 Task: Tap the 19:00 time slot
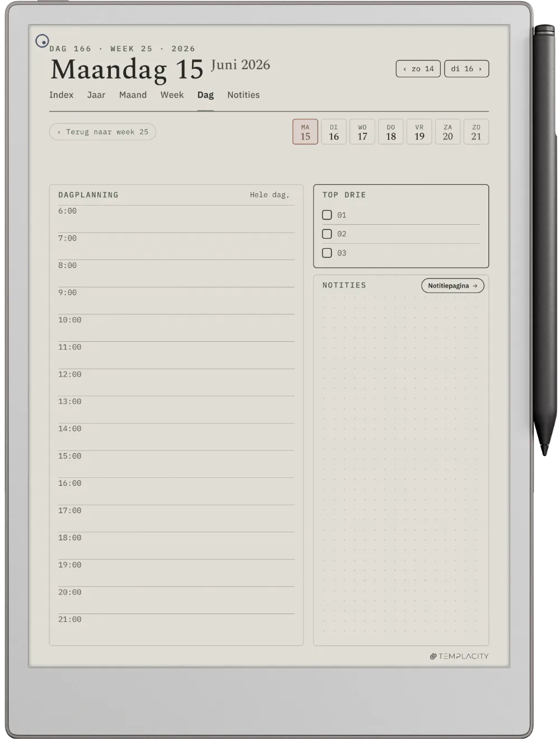coord(176,573)
